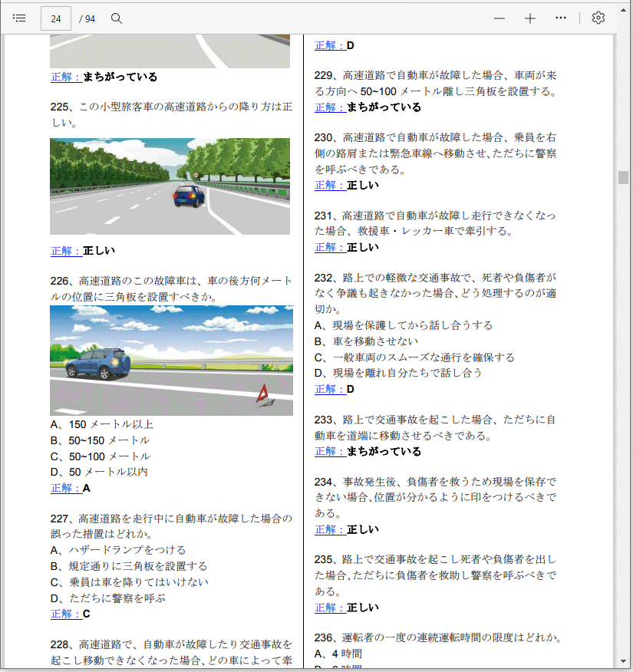Click the 正解 link under question 233

pos(330,451)
